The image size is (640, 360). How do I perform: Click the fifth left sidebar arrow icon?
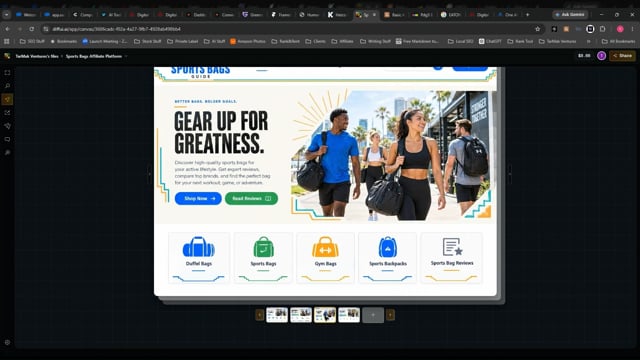7,126
